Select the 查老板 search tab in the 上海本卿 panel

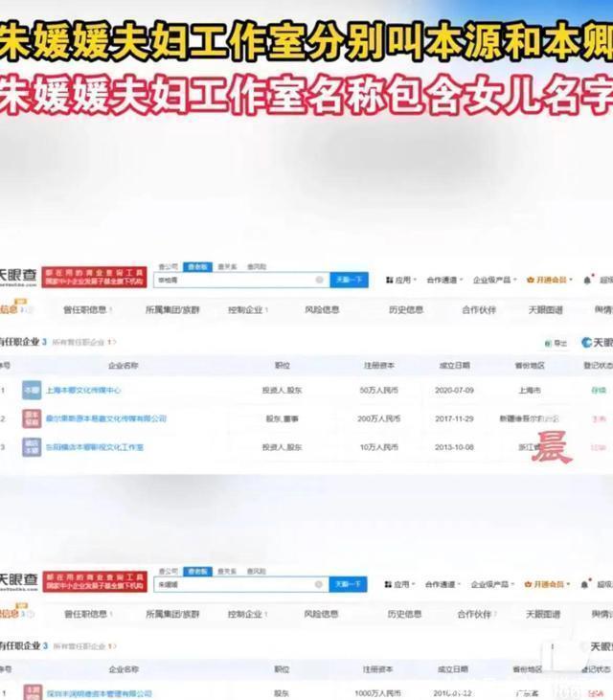[197, 266]
